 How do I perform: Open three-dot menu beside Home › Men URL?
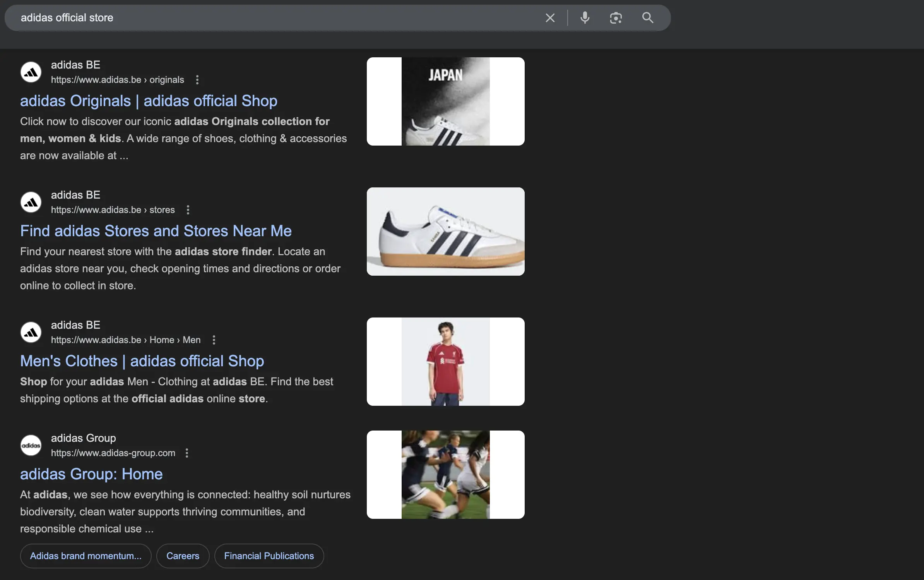[214, 340]
